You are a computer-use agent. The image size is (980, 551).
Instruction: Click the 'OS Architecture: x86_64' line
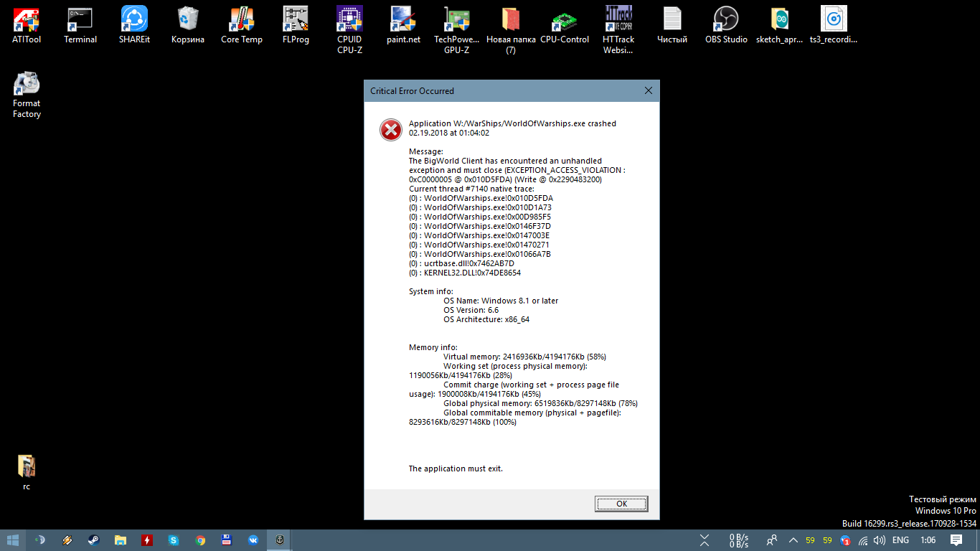486,319
